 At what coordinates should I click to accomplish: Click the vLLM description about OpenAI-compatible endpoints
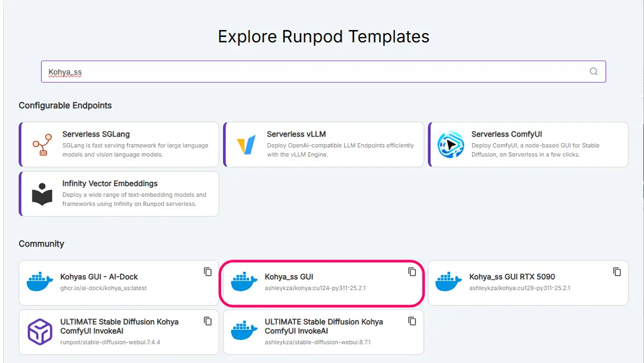[340, 150]
